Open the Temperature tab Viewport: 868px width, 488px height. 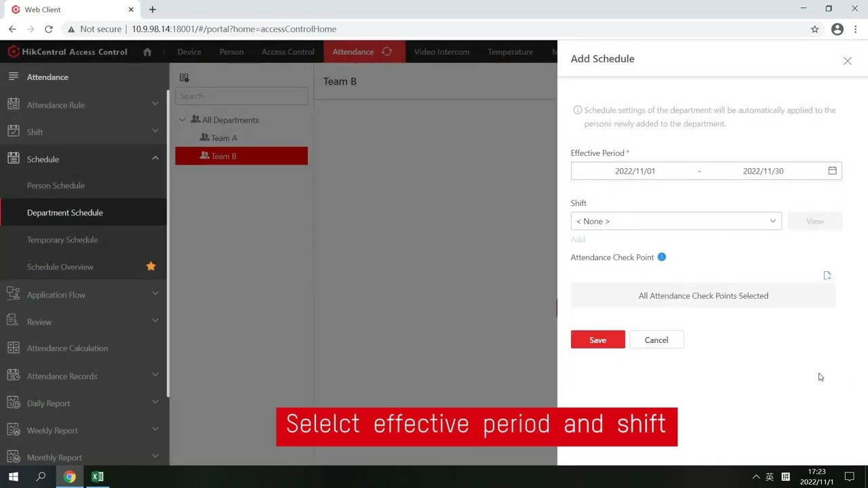[x=510, y=52]
